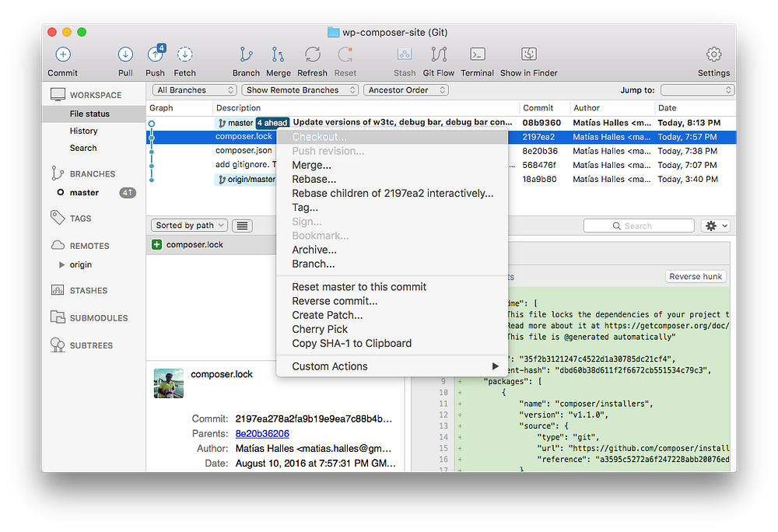Click Show in Finder icon

click(529, 54)
